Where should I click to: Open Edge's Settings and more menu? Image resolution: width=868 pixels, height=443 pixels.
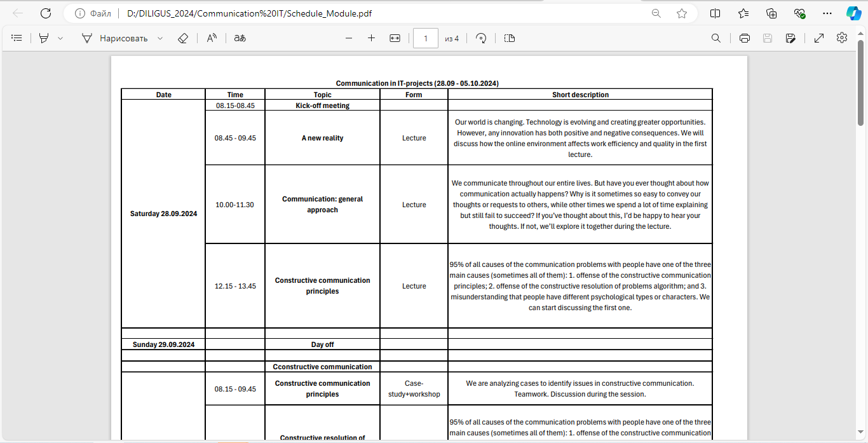[827, 13]
